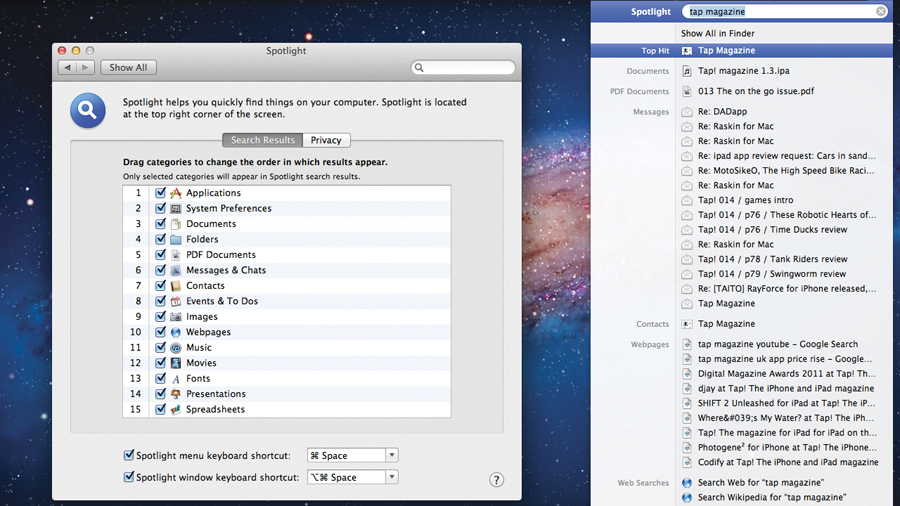Uncheck the Presentations category checkbox

click(160, 394)
